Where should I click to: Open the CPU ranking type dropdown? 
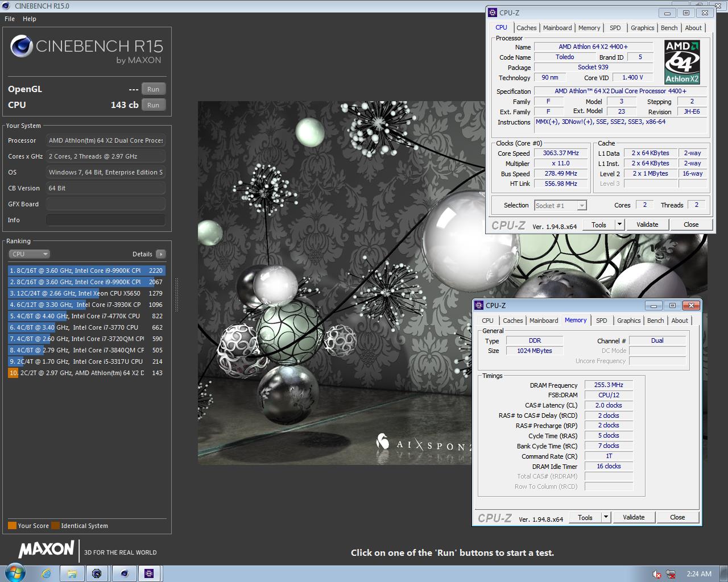30,254
